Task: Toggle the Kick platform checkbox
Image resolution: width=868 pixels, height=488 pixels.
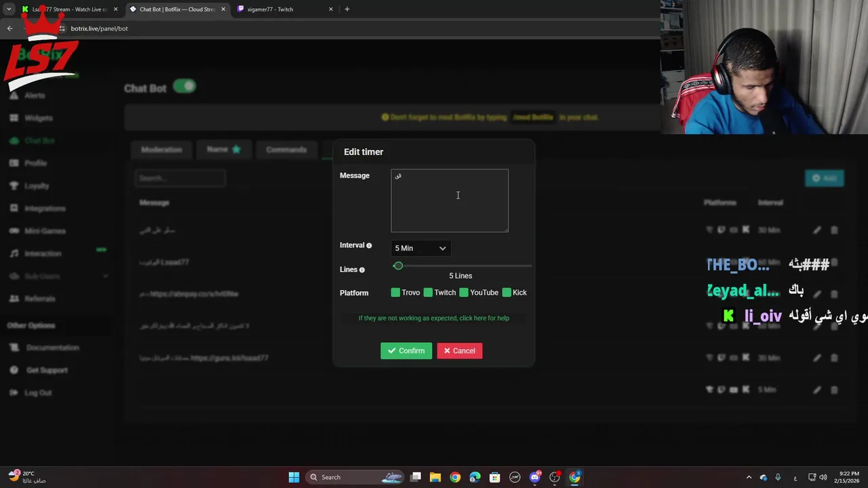Action: 507,293
